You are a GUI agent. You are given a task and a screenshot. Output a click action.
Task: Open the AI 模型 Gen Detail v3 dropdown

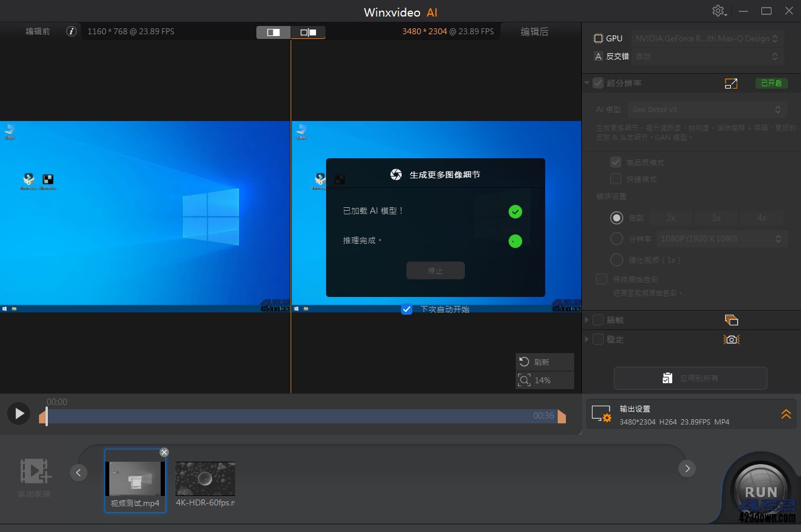[x=708, y=109]
